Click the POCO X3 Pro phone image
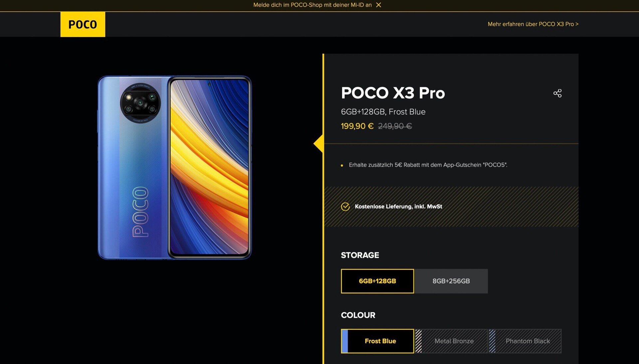 [174, 167]
